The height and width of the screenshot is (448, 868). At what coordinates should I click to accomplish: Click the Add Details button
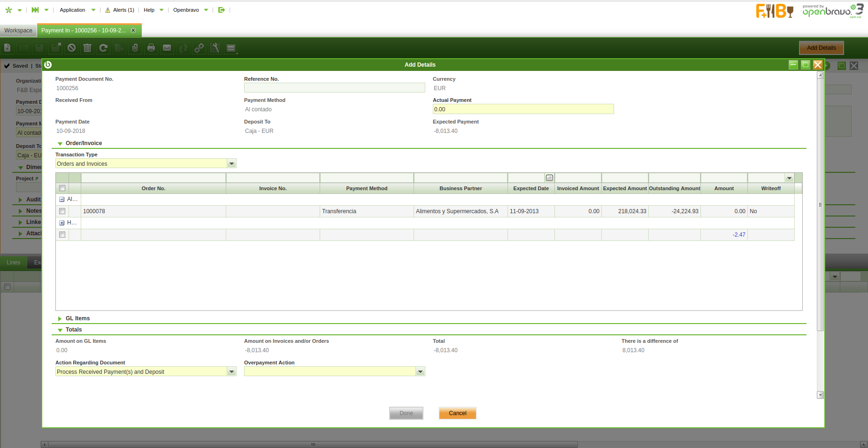[x=821, y=48]
